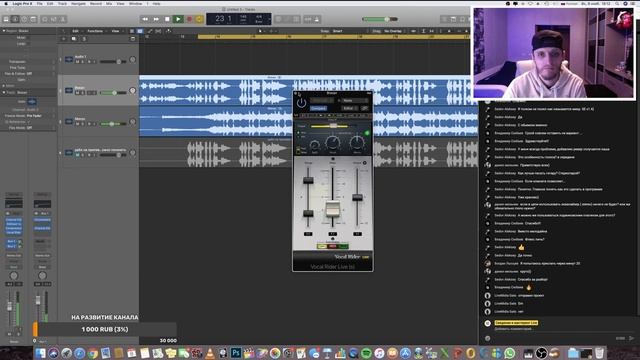The width and height of the screenshot is (640, 360).
Task: Click the Vocal Sensitivity knob in Vocal Rider
Action: pos(333,142)
